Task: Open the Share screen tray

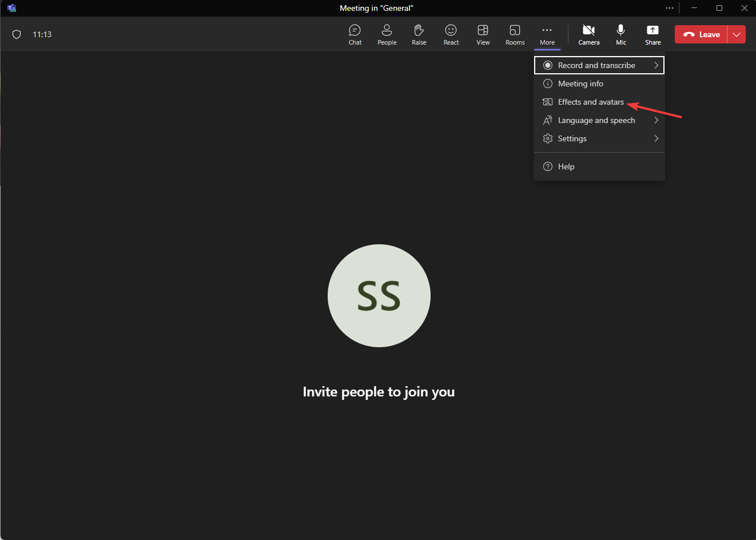Action: pyautogui.click(x=652, y=34)
